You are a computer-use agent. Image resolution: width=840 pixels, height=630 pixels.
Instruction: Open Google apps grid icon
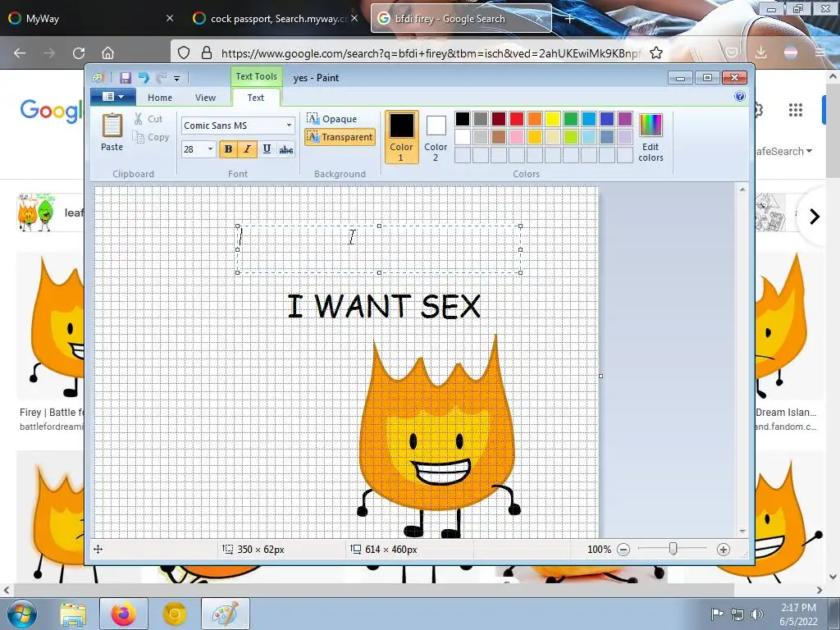pos(796,110)
